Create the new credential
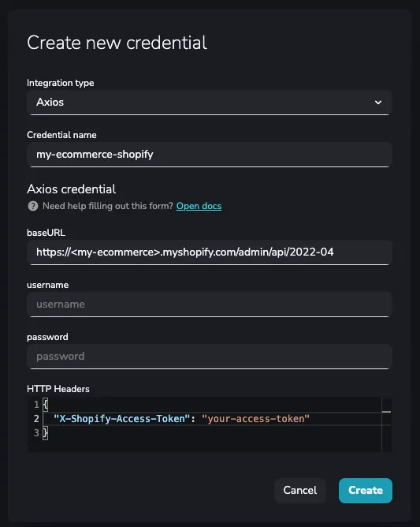 366,491
